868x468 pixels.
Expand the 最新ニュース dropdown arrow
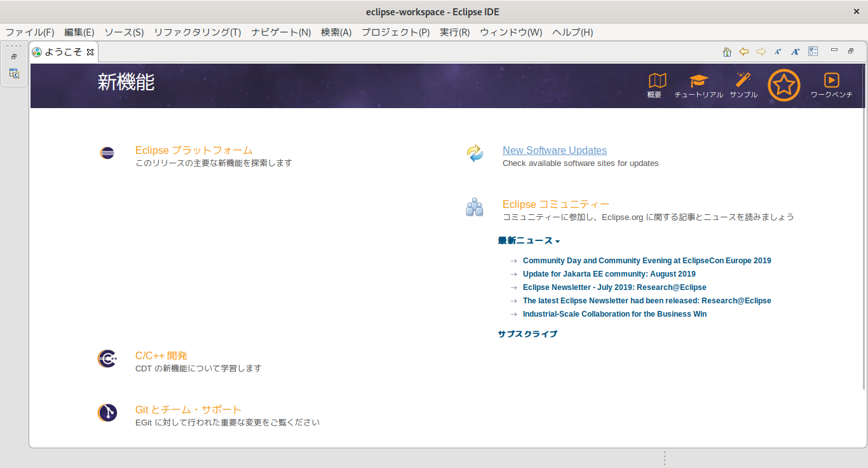coord(557,242)
